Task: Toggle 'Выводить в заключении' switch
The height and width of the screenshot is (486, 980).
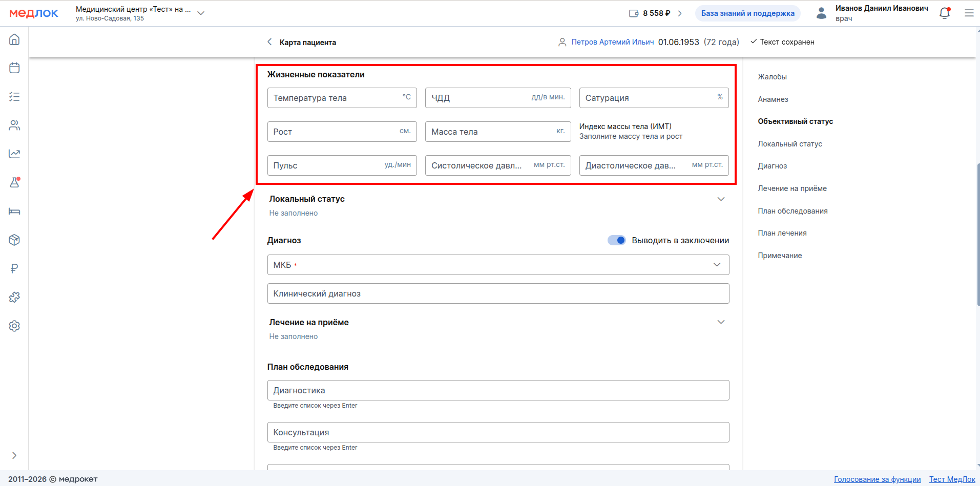Action: pos(616,240)
